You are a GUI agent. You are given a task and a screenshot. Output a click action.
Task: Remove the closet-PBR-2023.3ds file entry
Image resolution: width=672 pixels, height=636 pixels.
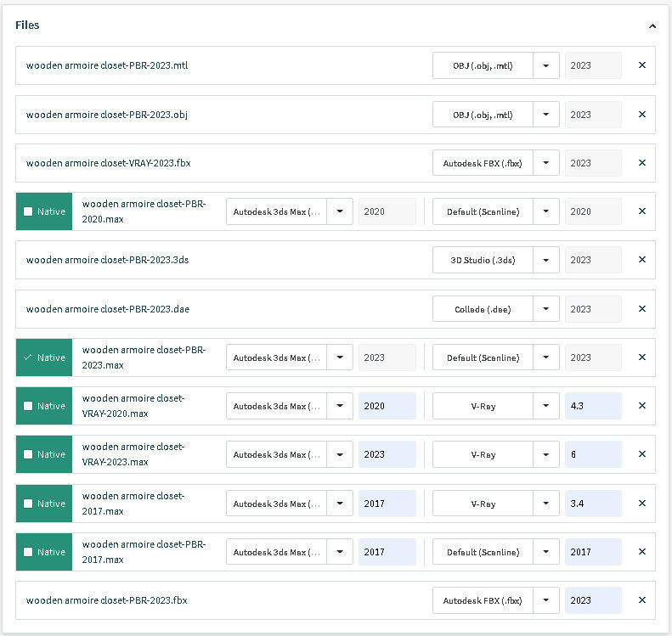[x=641, y=260]
